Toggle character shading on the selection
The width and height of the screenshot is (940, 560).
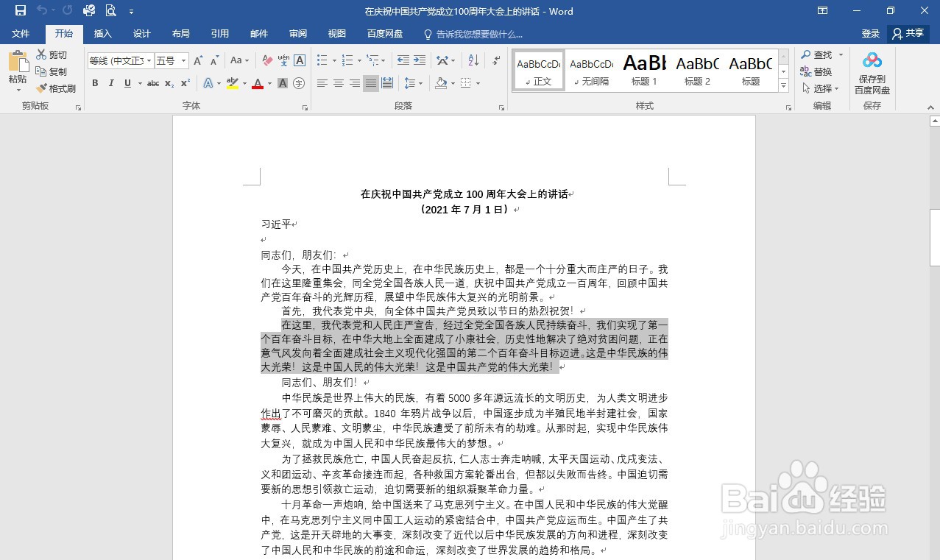[283, 83]
